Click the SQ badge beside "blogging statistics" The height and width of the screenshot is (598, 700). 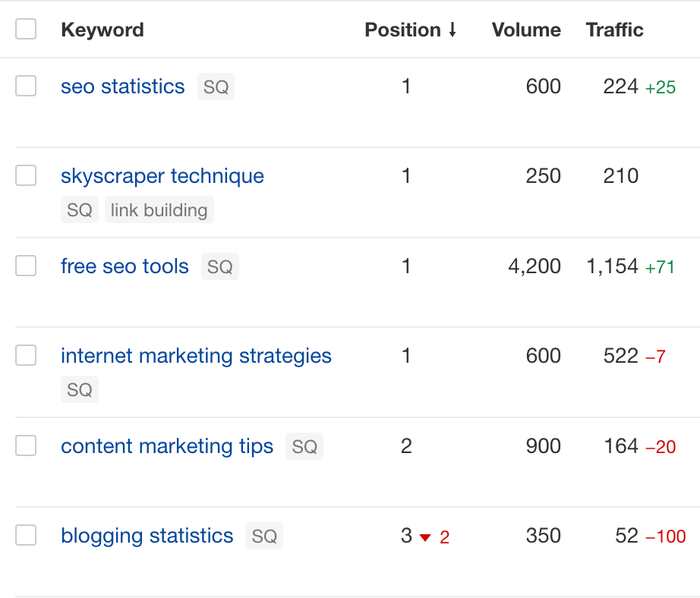coord(263,536)
